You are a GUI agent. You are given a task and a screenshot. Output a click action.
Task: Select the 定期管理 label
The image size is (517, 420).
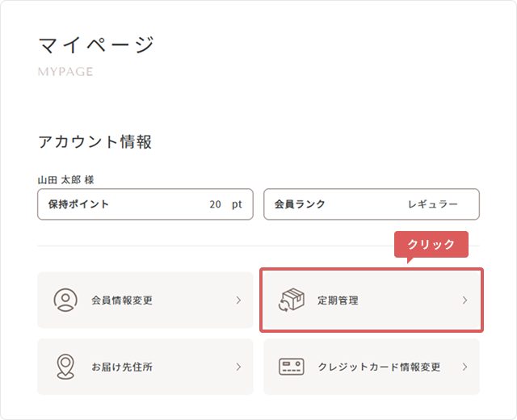tap(338, 300)
